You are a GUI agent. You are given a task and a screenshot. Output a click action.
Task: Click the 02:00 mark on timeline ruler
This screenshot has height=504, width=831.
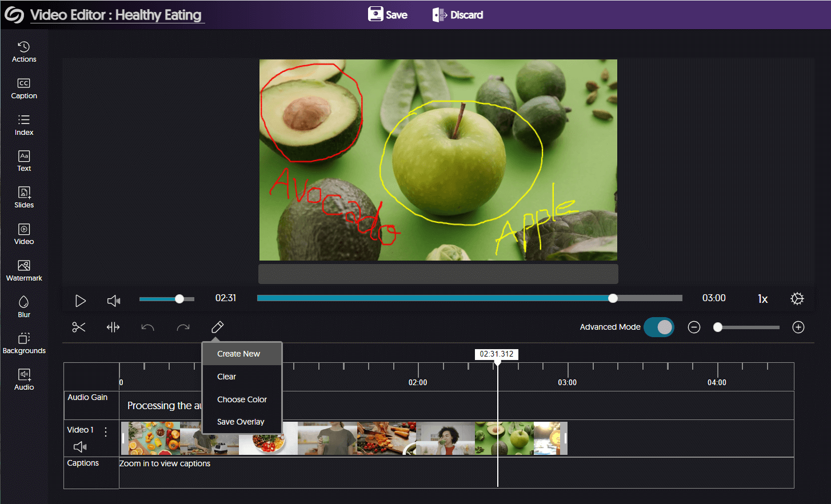point(418,382)
